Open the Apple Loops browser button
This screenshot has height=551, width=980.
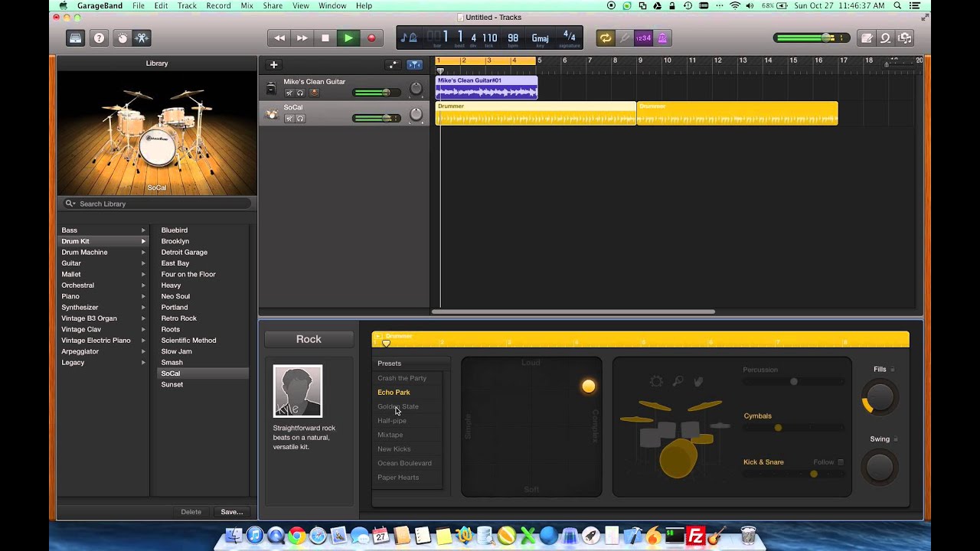tap(886, 38)
